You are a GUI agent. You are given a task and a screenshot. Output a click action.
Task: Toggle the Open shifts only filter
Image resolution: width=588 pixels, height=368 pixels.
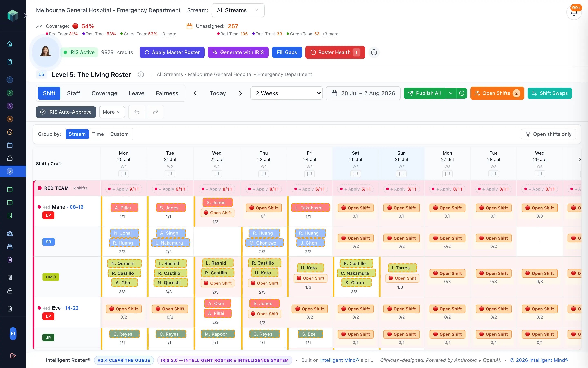point(548,134)
